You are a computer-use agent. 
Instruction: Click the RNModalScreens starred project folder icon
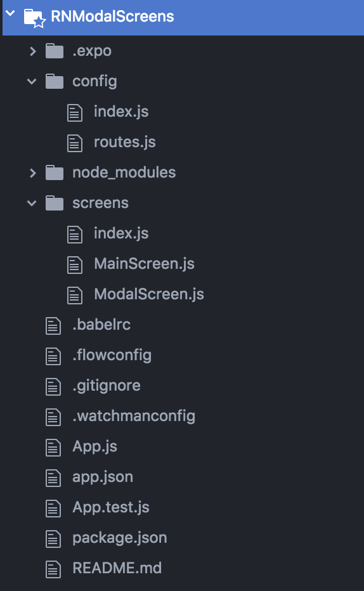(35, 18)
